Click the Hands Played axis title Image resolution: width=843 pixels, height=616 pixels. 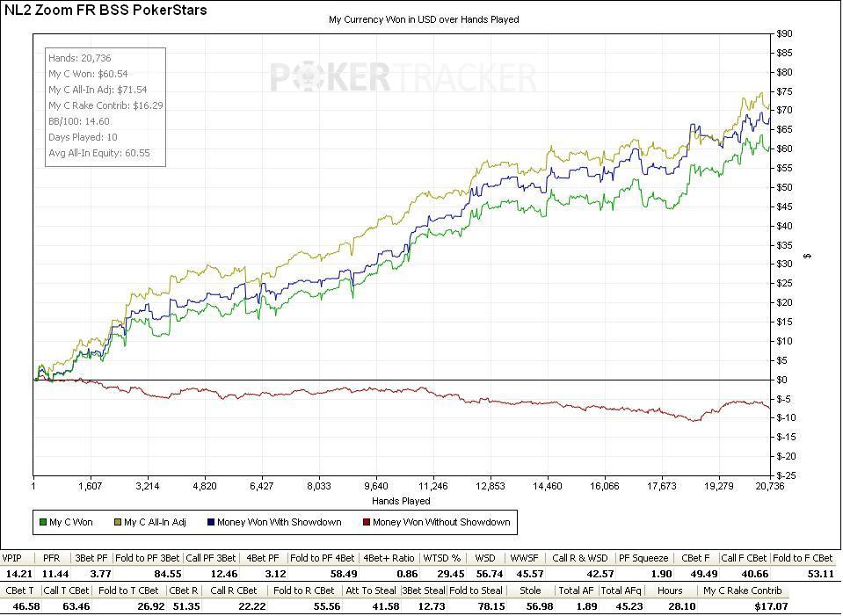click(x=401, y=500)
